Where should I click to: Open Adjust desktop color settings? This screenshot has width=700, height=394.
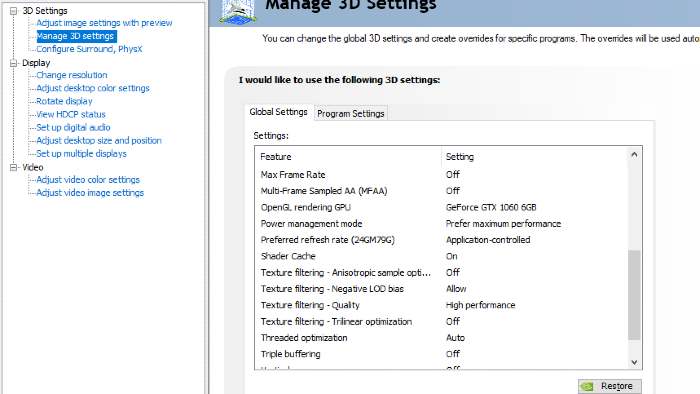[x=92, y=88]
